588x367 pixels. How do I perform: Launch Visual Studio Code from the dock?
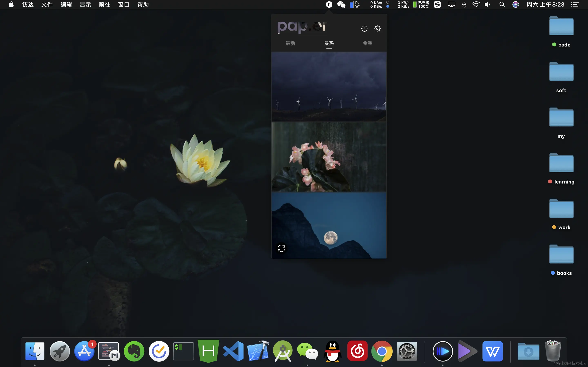point(233,351)
